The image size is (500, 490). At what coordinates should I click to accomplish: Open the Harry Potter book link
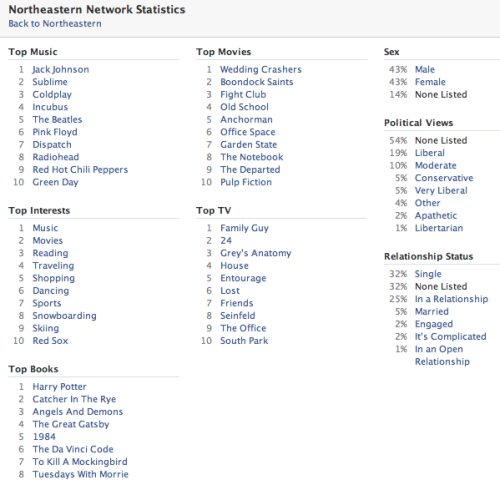point(59,387)
